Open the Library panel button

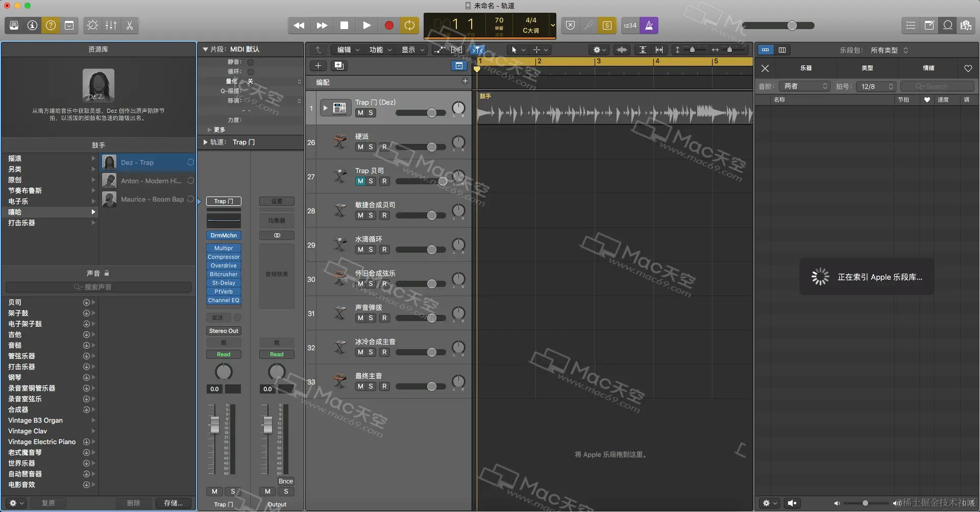(14, 26)
